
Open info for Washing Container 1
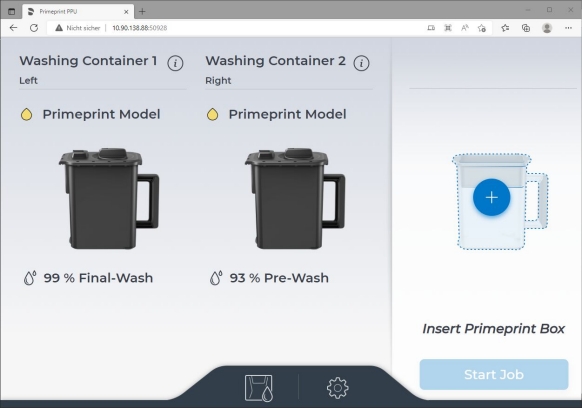click(175, 63)
